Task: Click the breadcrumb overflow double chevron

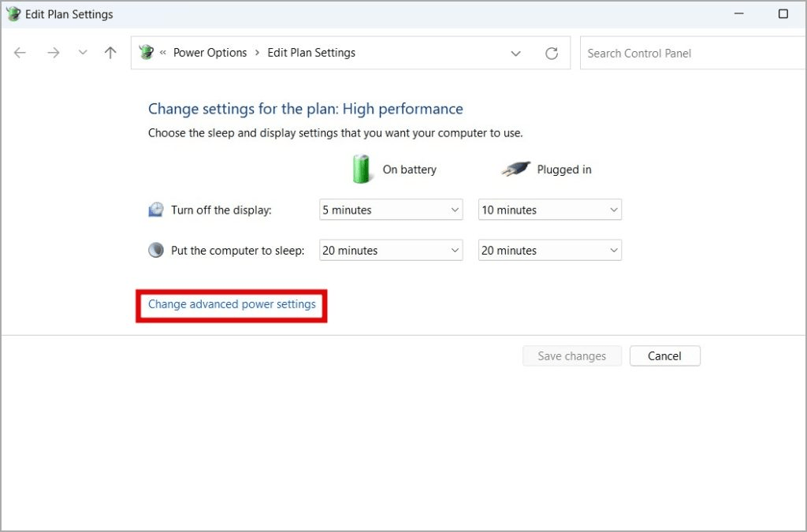Action: pos(162,53)
